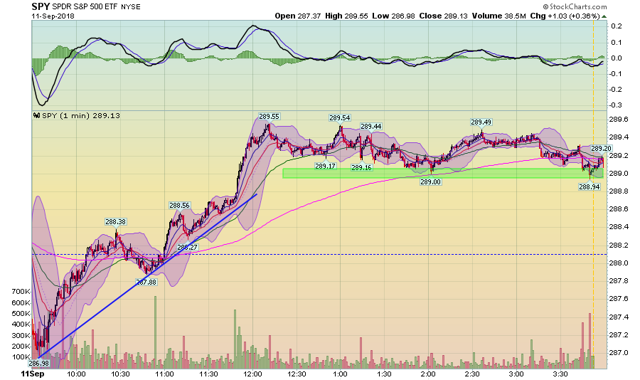Click the 289.44 price callout
Screen dimensions: 640x380
point(371,127)
